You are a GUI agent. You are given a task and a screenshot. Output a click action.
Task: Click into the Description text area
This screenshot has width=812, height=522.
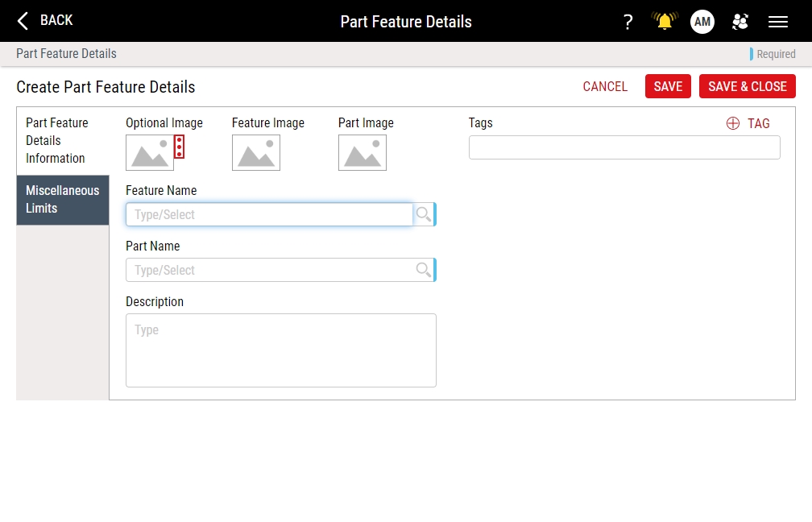[x=281, y=350]
